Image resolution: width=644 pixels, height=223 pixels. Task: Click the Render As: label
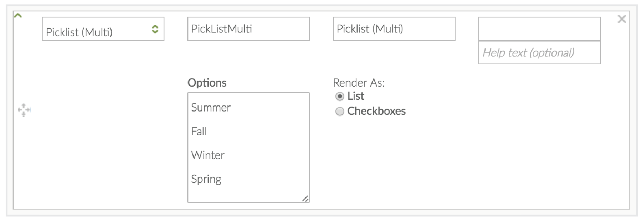359,83
